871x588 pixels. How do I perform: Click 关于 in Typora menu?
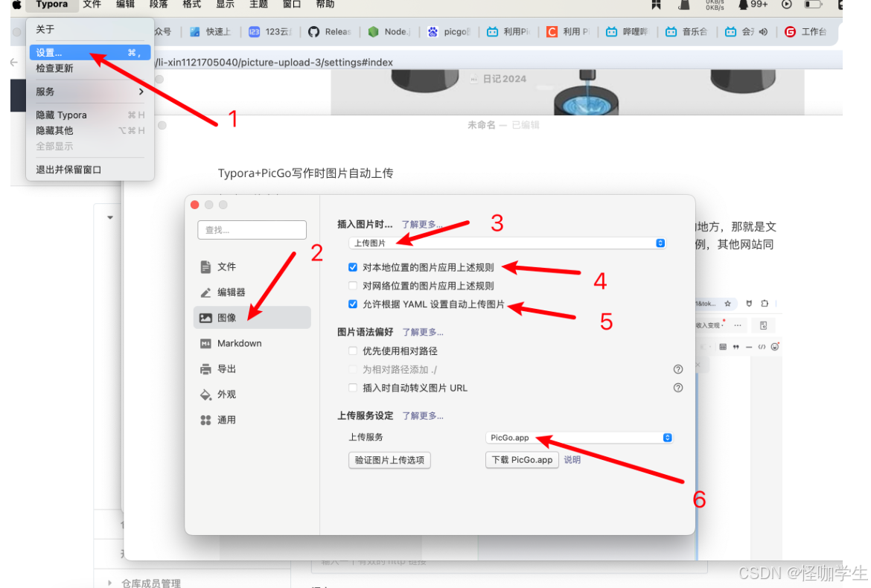[90, 29]
